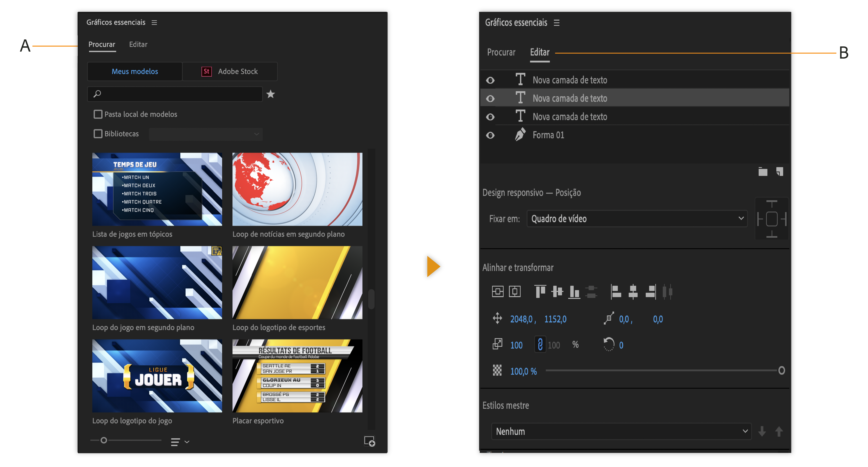Click the opacity slider handle
868x467 pixels.
tap(781, 371)
